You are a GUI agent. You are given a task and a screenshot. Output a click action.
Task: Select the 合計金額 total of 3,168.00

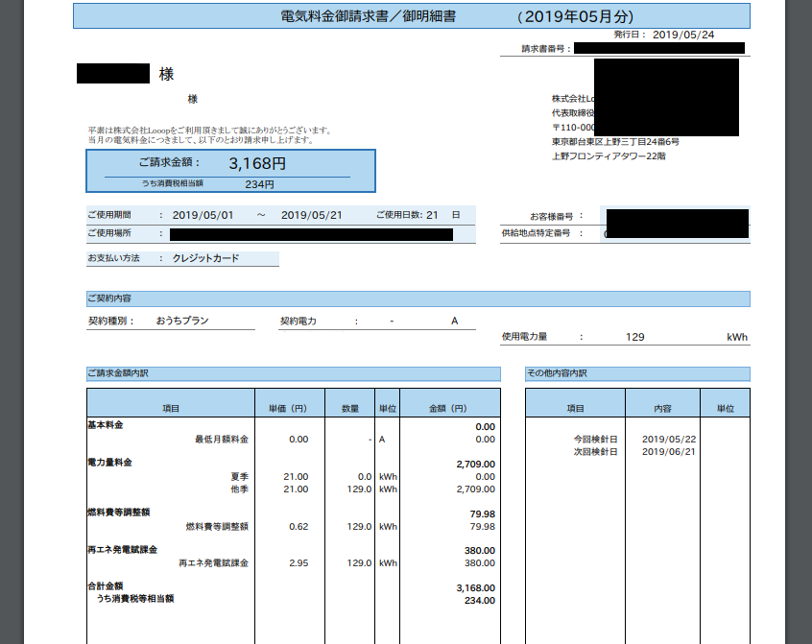(x=475, y=587)
